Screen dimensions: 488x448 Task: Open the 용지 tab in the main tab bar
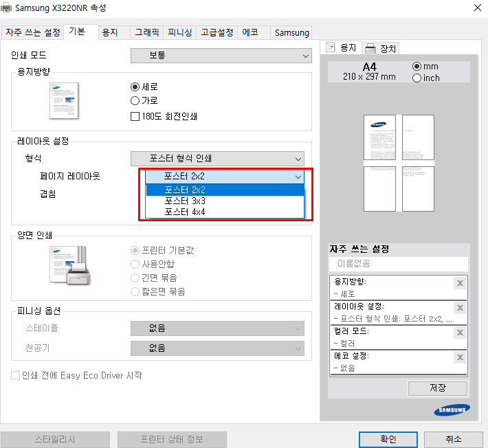point(114,32)
